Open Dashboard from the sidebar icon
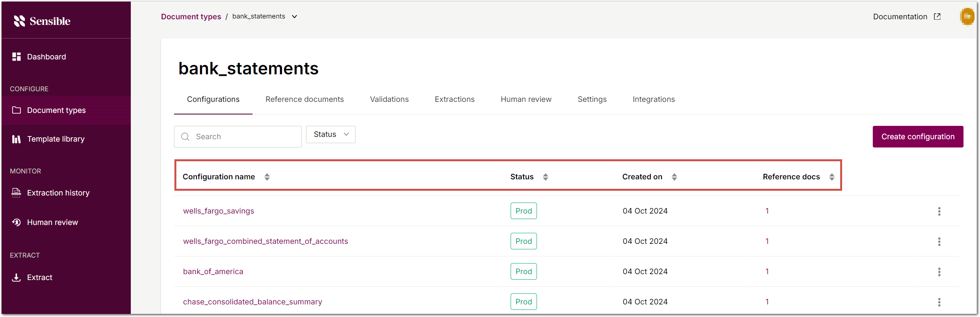The image size is (980, 317). coord(16,57)
